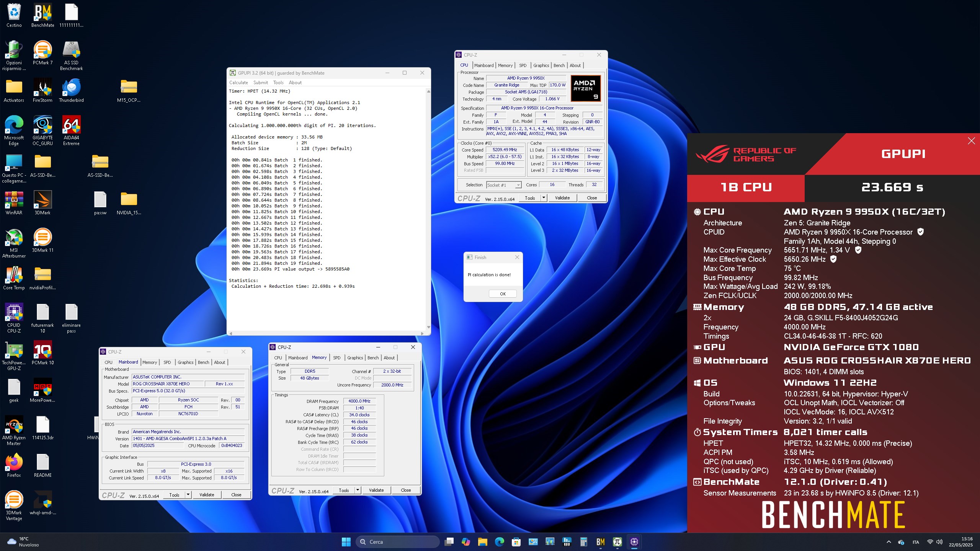The height and width of the screenshot is (551, 980).
Task: Click the BenchMate BM taskbar icon
Action: point(600,541)
